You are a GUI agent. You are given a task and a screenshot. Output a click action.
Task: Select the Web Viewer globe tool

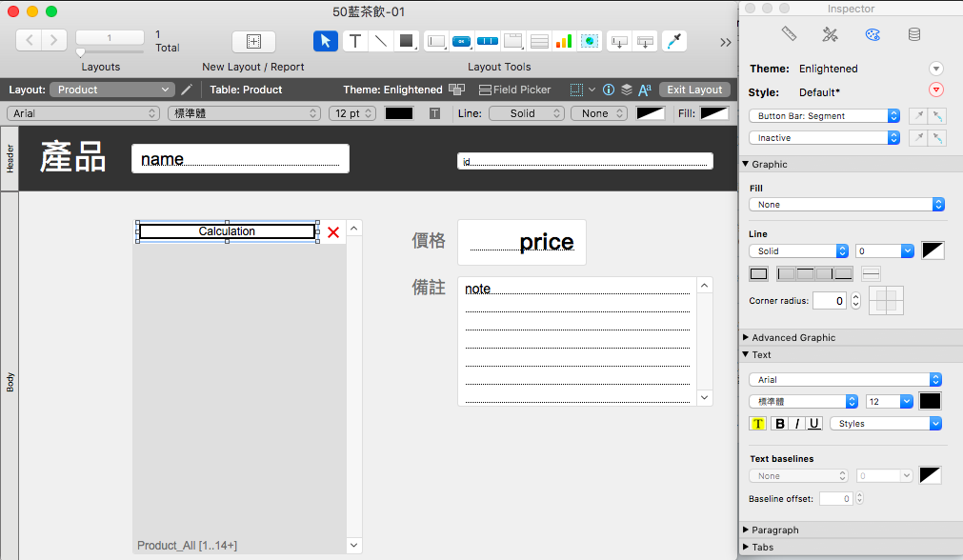590,41
